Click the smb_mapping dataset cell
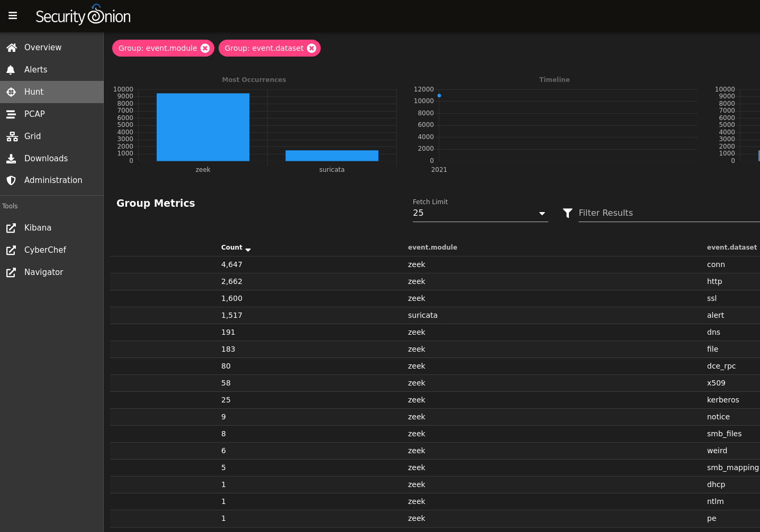Image resolution: width=760 pixels, height=532 pixels. [x=733, y=467]
